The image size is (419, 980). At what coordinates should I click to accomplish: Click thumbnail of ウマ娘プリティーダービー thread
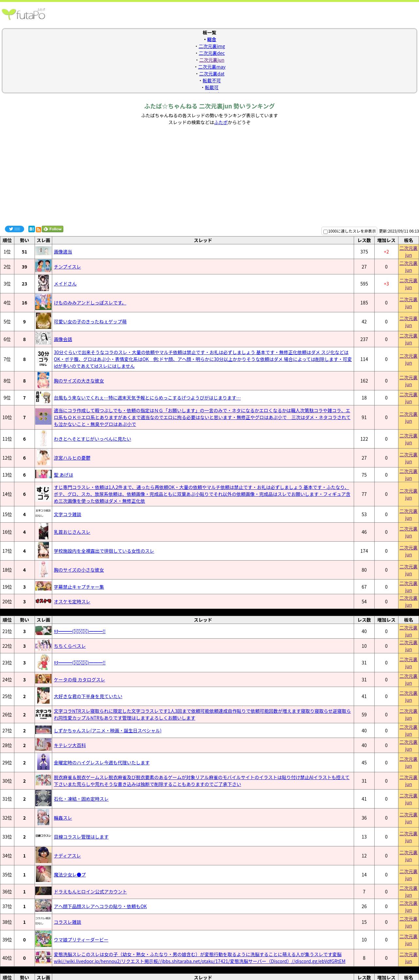coord(43,939)
